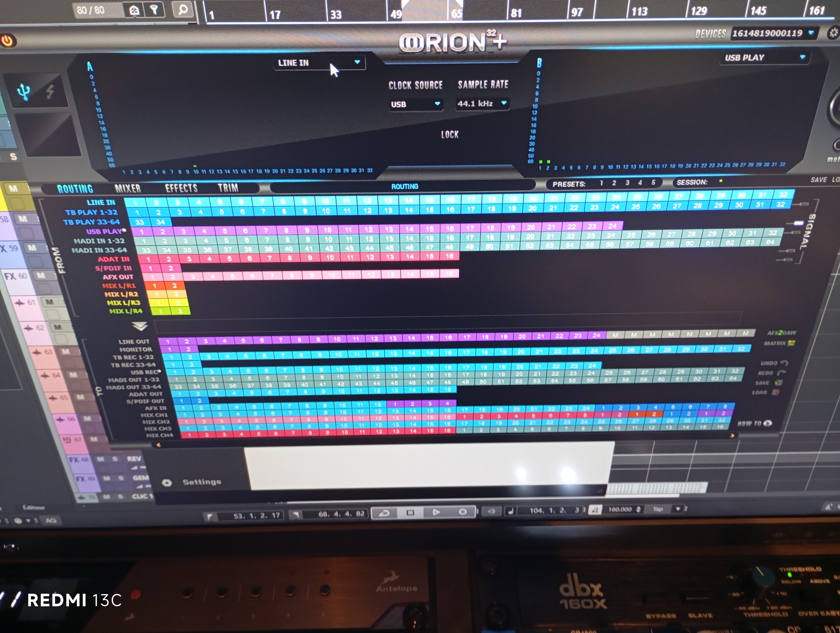Select routing preset 3
This screenshot has height=633, width=840.
[627, 183]
